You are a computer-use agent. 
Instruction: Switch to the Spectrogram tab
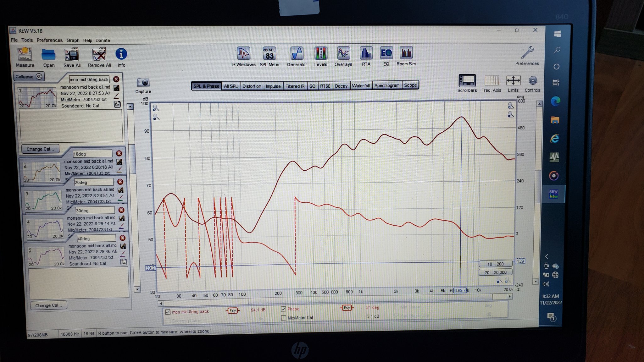coord(387,85)
